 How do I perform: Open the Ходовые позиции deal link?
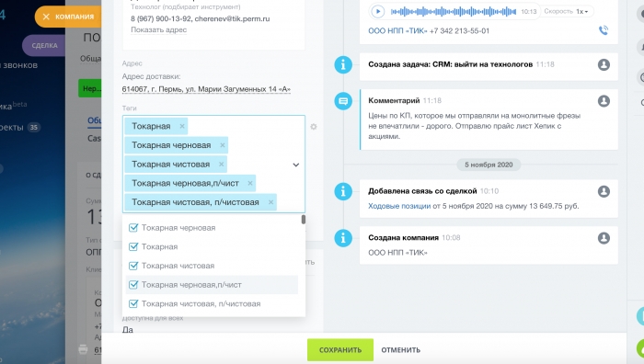(399, 206)
